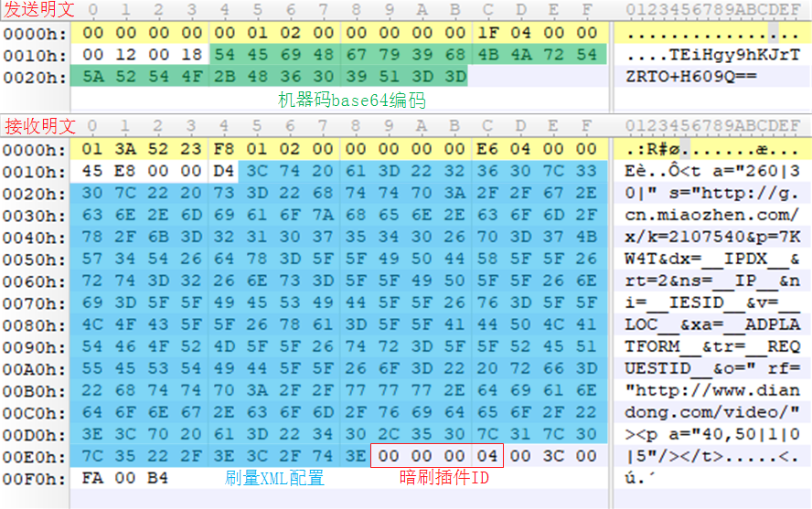Click offset 0030h in the 接收明文 pane
Screen dimensions: 812x509
(35, 216)
